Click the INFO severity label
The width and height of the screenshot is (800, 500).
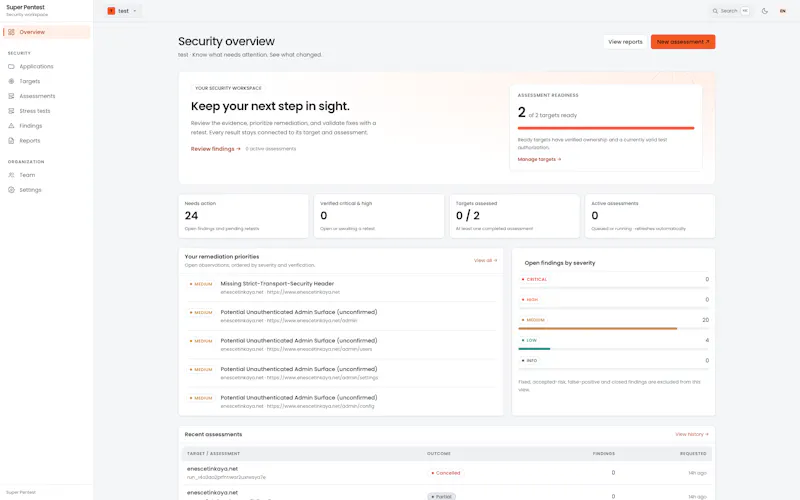pos(529,361)
